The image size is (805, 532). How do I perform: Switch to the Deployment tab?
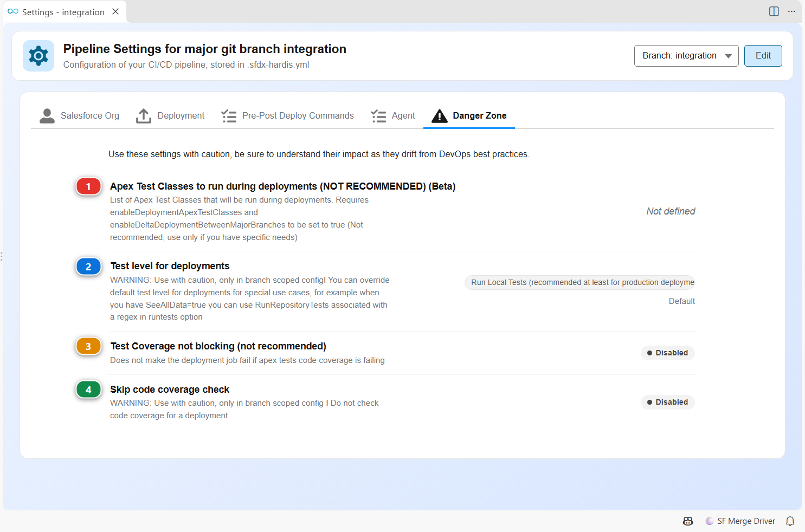click(170, 116)
